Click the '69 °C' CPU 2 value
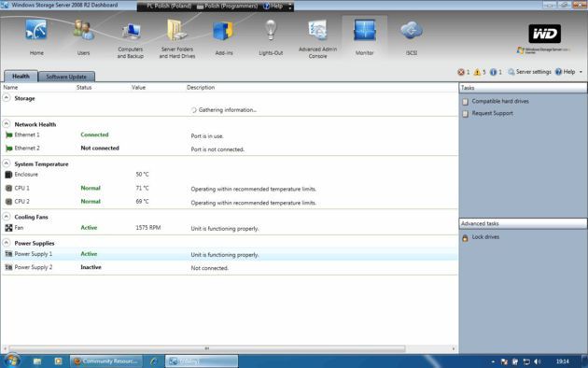This screenshot has width=588, height=368. click(x=142, y=202)
